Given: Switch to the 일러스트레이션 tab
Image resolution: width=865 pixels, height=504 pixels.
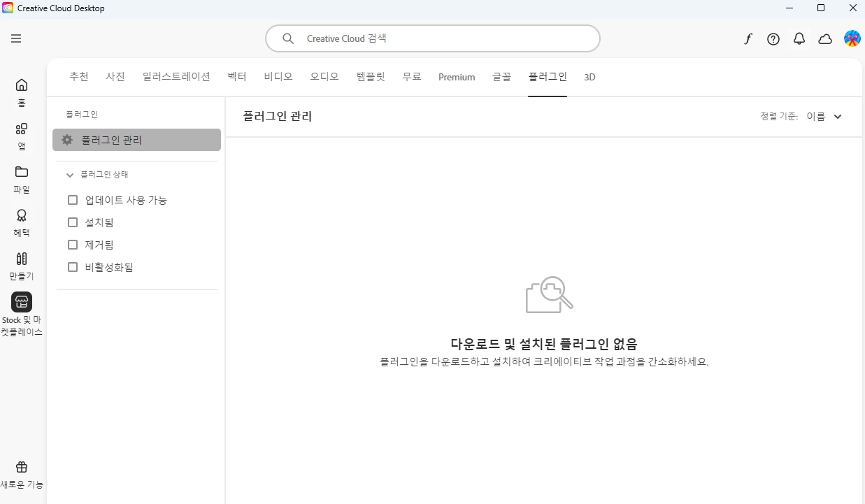Looking at the screenshot, I should click(176, 77).
